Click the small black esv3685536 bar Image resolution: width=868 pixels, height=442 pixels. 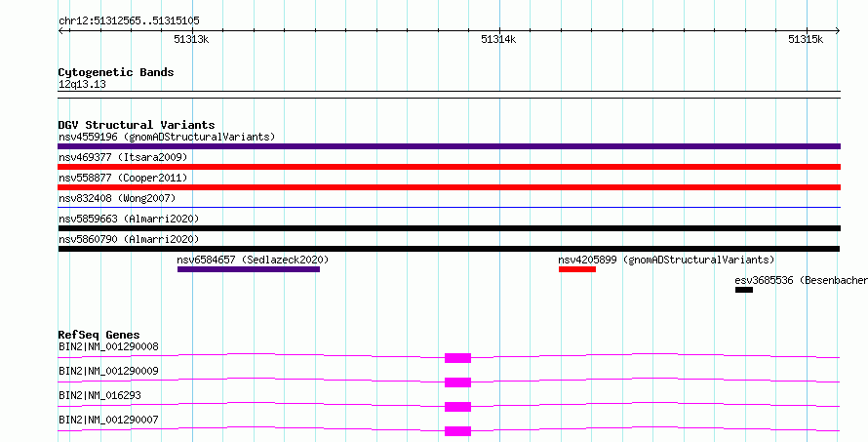click(x=744, y=290)
